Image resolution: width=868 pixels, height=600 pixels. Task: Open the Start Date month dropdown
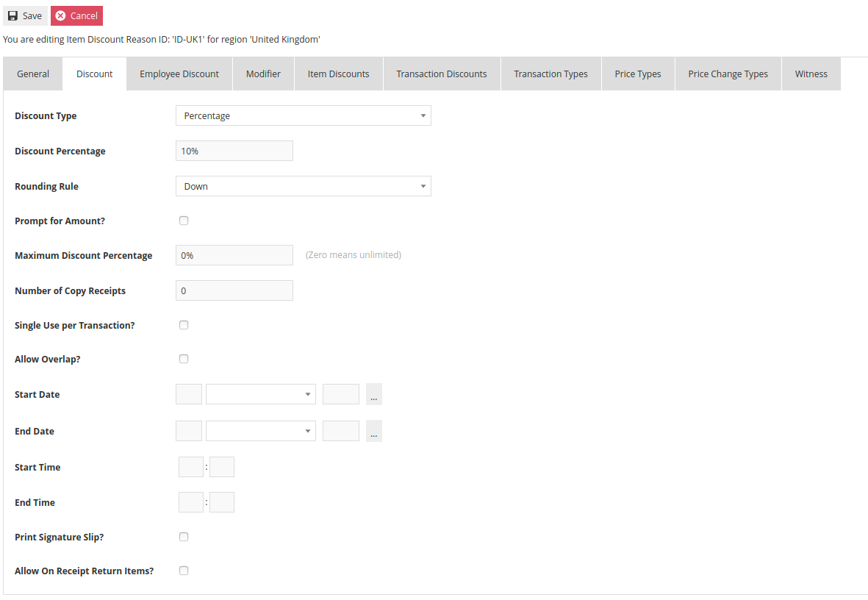[261, 394]
